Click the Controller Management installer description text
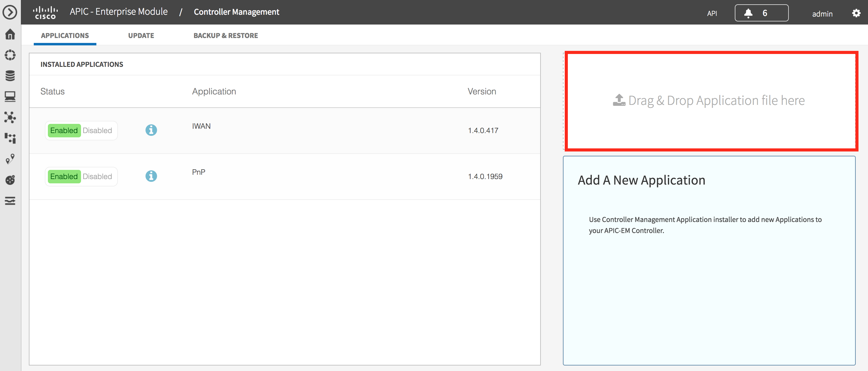Viewport: 868px width, 371px height. click(x=705, y=225)
